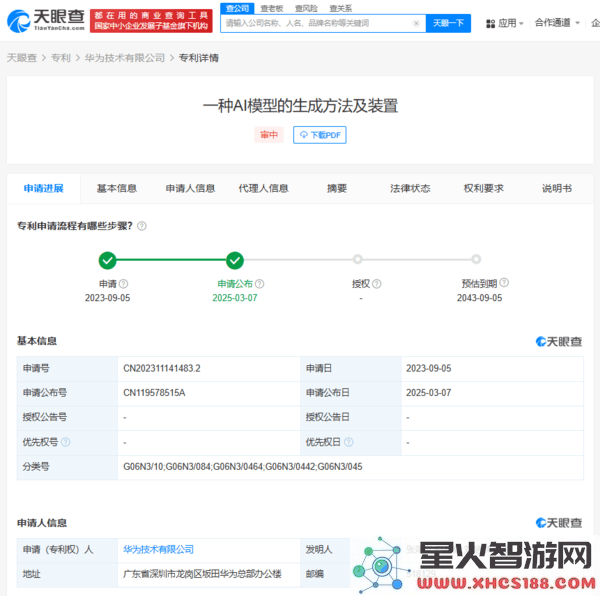Click application number CN202311141483.2

click(161, 368)
